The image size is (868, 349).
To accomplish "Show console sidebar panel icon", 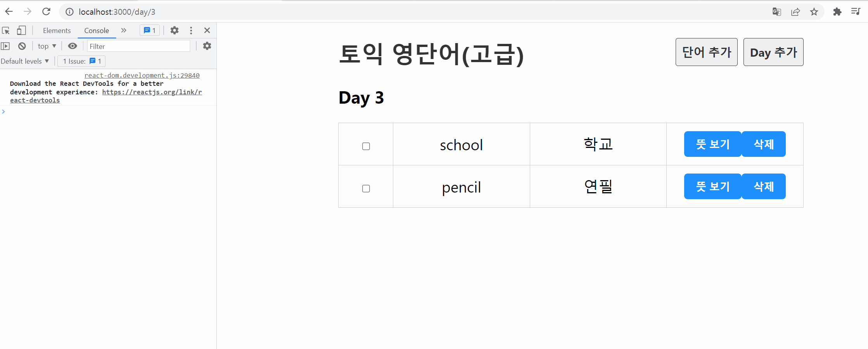I will [5, 46].
